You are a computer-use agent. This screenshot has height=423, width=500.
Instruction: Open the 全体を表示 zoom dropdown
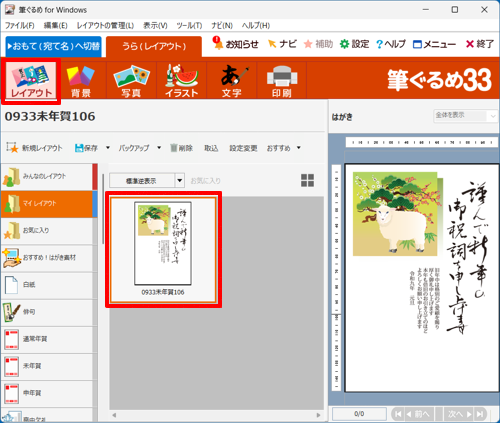(x=493, y=116)
